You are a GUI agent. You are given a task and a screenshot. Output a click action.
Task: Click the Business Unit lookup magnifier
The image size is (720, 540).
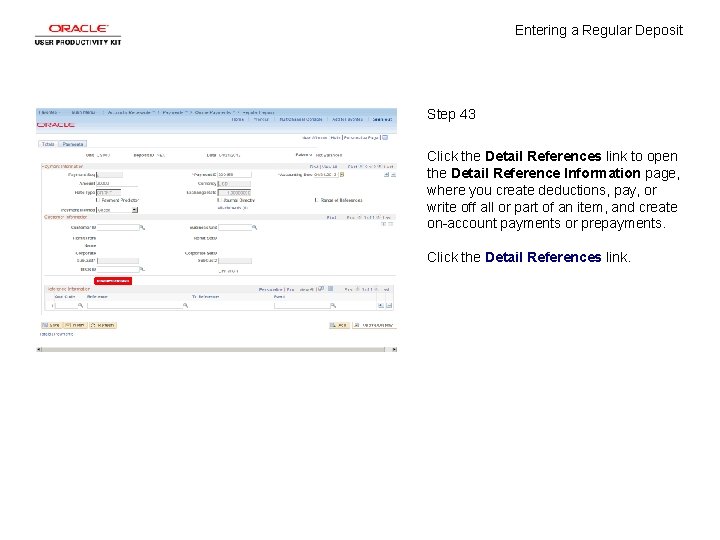tap(254, 228)
